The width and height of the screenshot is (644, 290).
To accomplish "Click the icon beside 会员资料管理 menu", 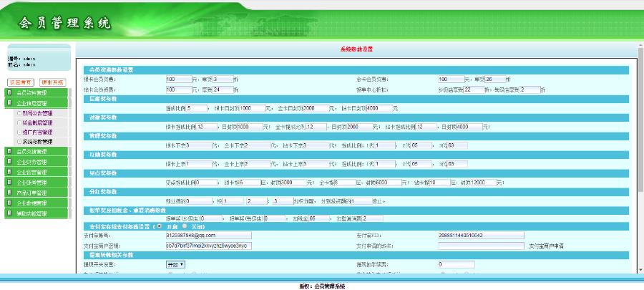I will (x=9, y=93).
